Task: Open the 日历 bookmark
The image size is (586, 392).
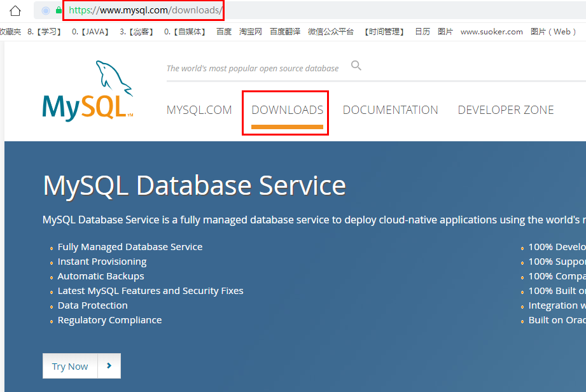Action: [x=422, y=31]
